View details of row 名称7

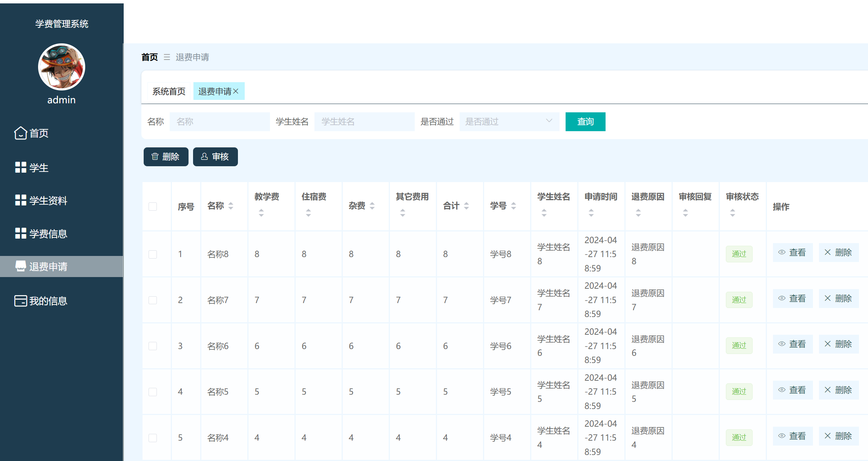pyautogui.click(x=793, y=299)
